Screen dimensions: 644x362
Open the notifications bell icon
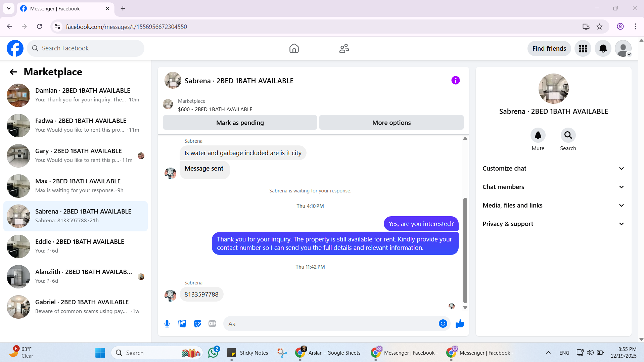click(603, 49)
